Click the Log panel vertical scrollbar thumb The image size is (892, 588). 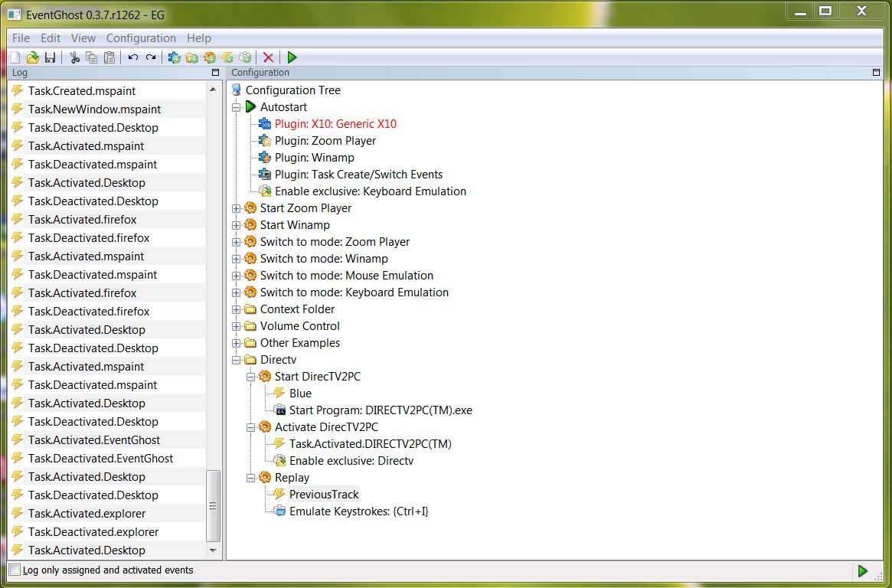214,506
